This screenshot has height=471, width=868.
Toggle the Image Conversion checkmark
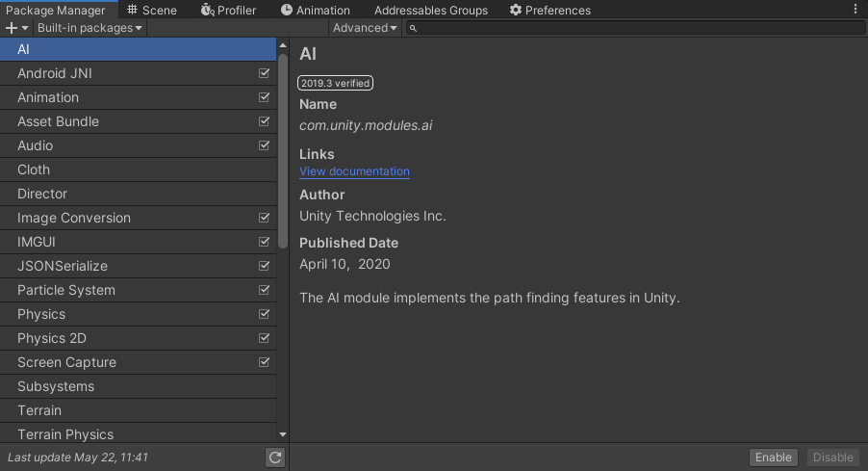pos(264,218)
